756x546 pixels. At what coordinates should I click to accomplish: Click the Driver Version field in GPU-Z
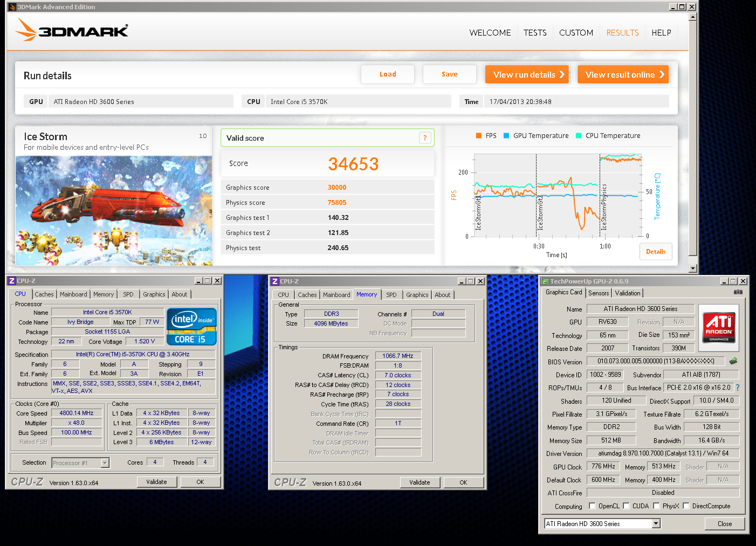663,453
